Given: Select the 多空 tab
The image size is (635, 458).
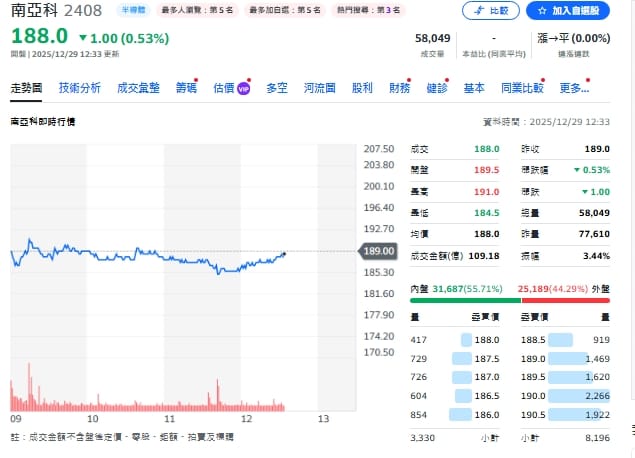Looking at the screenshot, I should coord(276,88).
